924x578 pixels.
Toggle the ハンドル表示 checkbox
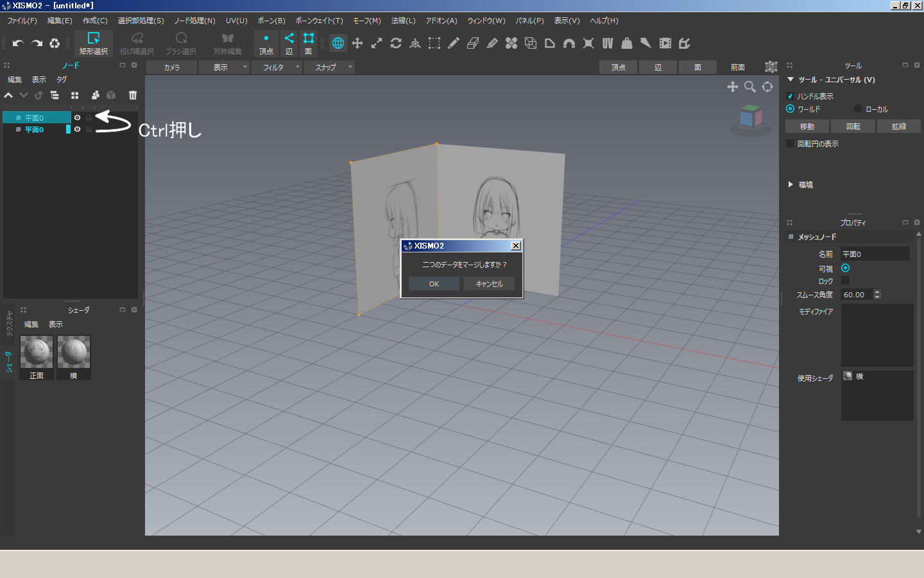pyautogui.click(x=790, y=96)
